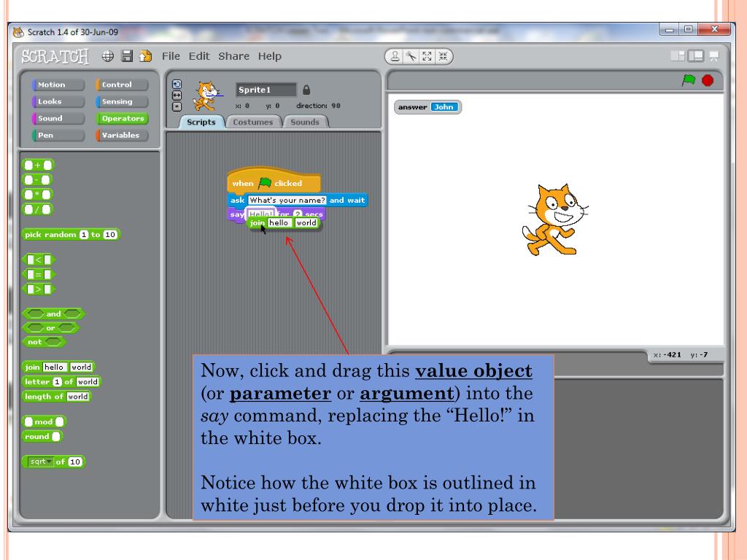Switch to the Scripts tab
Image resolution: width=747 pixels, height=560 pixels.
click(x=201, y=122)
